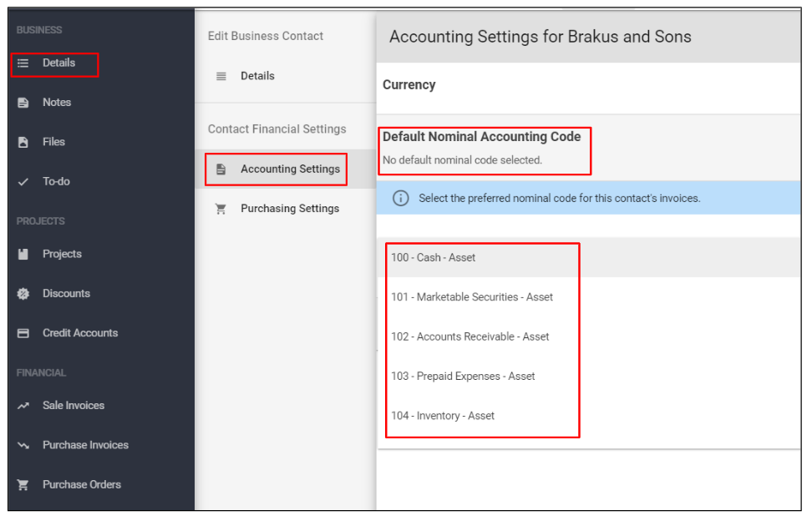The height and width of the screenshot is (521, 812).
Task: Click the Purchasing Settings shopping cart icon
Action: (221, 209)
